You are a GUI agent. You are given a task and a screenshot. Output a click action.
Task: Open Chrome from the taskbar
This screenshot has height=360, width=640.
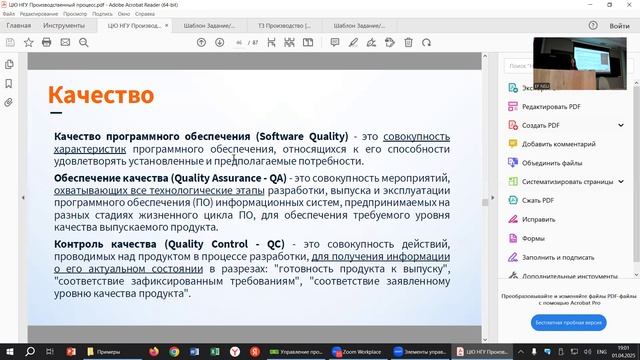tap(174, 351)
